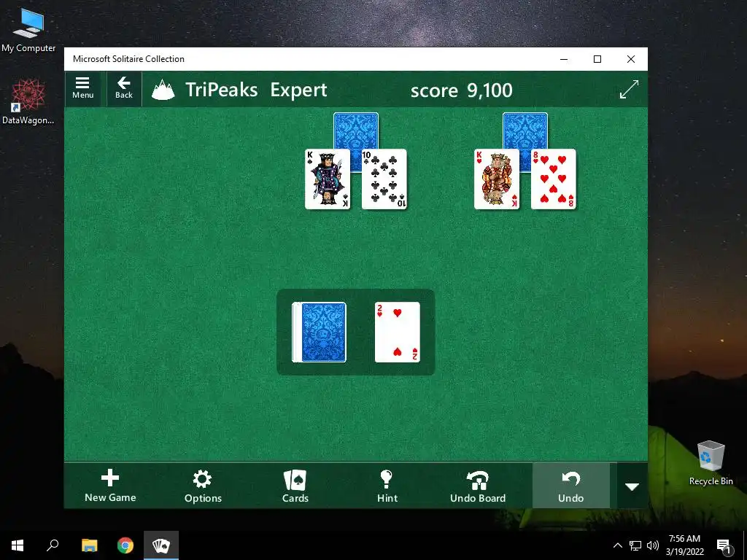747x560 pixels.
Task: Select the DataWagon desktop shortcut
Action: tap(28, 102)
